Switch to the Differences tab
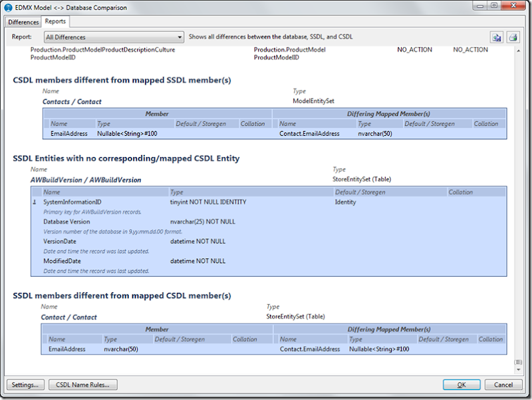The image size is (532, 400). (23, 22)
